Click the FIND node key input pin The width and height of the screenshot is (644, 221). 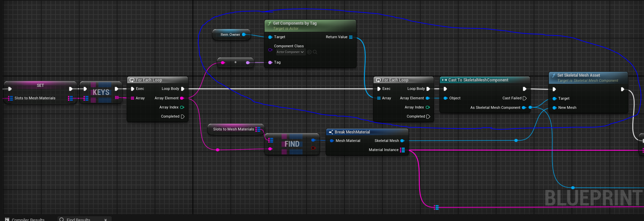pyautogui.click(x=270, y=149)
